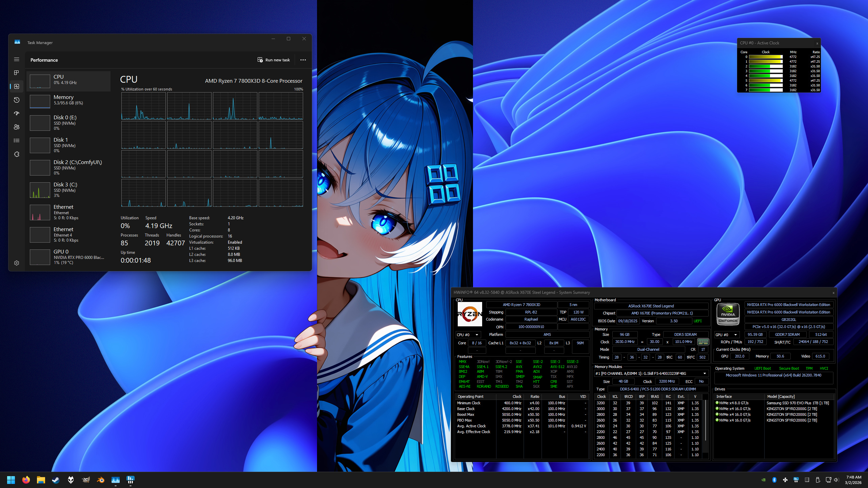Image resolution: width=868 pixels, height=488 pixels.
Task: Expand the memory module DIMM dropdown
Action: click(705, 373)
